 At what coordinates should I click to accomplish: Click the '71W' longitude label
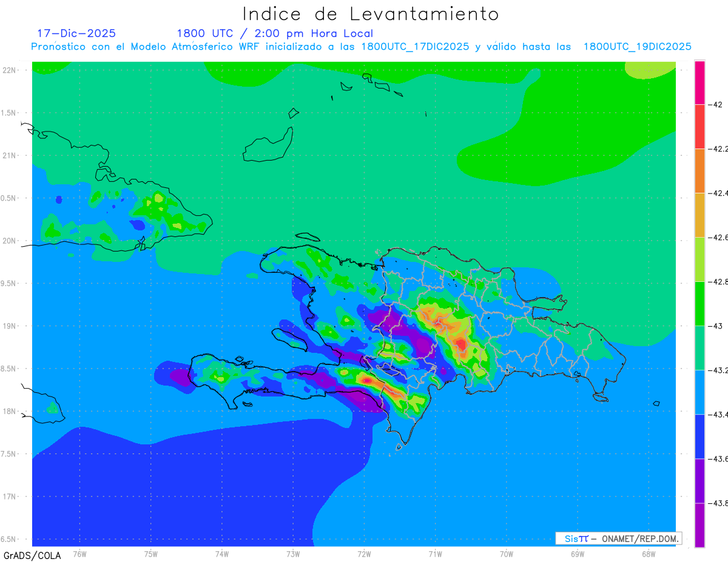coord(435,554)
